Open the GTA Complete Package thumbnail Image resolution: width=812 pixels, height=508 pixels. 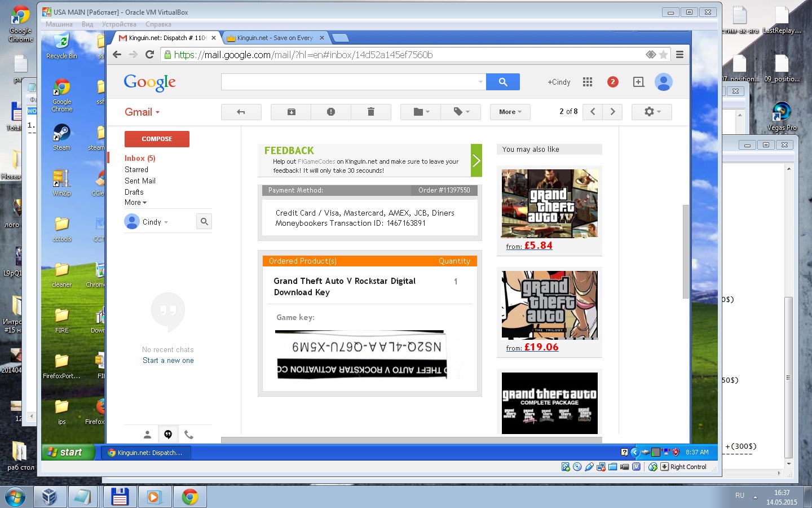click(x=550, y=403)
